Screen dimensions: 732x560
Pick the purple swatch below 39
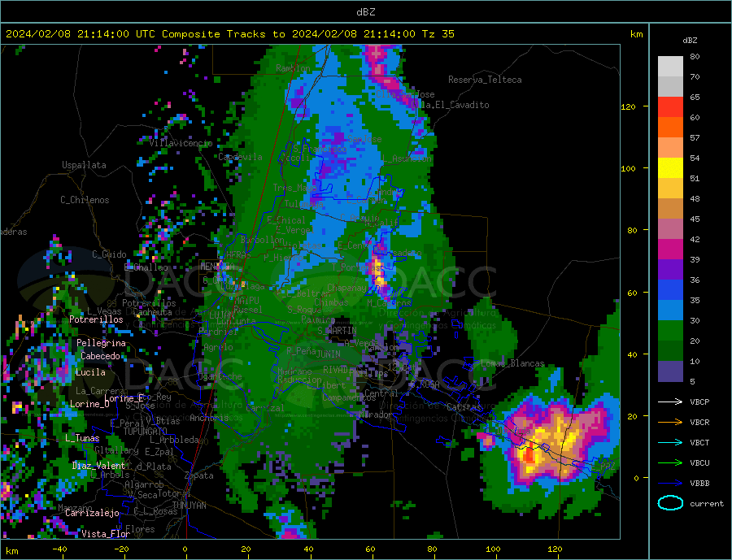pyautogui.click(x=670, y=270)
